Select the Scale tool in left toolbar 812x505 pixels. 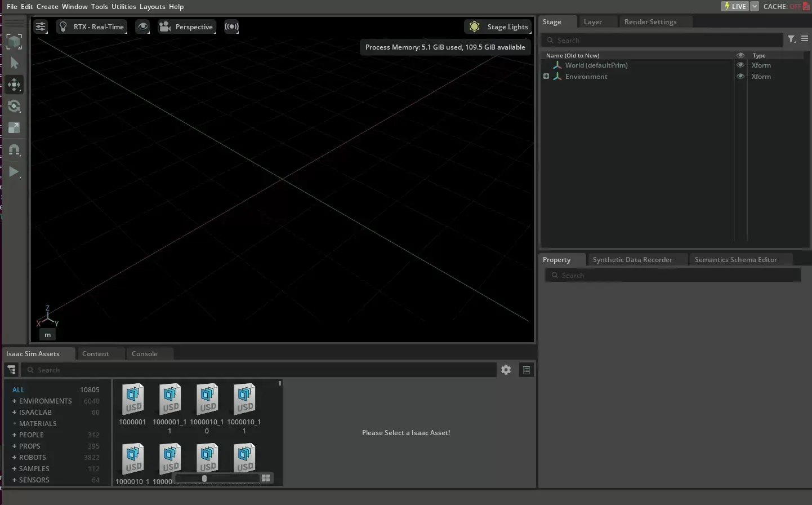pyautogui.click(x=14, y=128)
